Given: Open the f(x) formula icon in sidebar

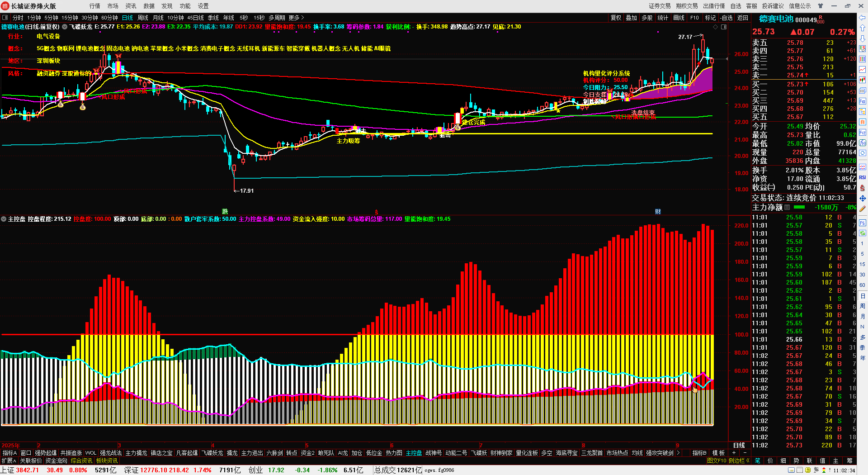Looking at the screenshot, I should click(x=863, y=143).
